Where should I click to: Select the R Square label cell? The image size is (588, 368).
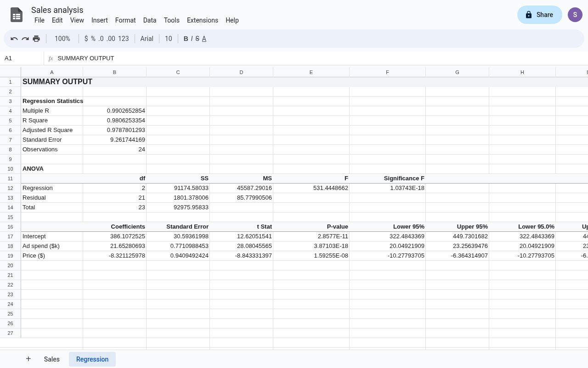tap(52, 121)
